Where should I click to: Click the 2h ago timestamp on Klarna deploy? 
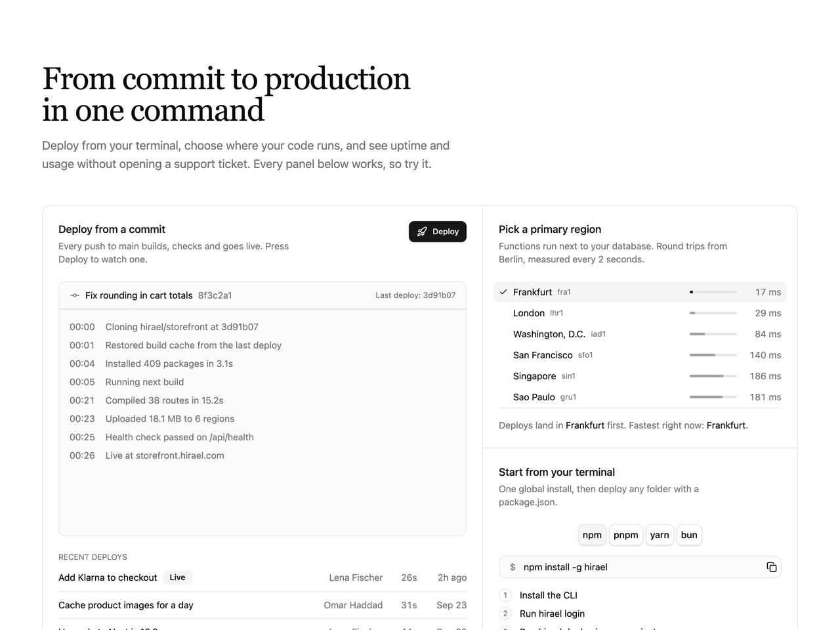[x=452, y=577]
